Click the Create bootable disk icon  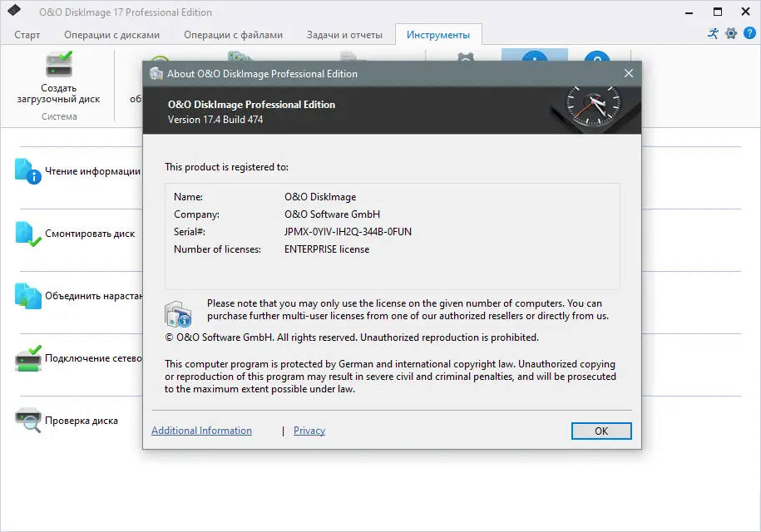pyautogui.click(x=59, y=65)
